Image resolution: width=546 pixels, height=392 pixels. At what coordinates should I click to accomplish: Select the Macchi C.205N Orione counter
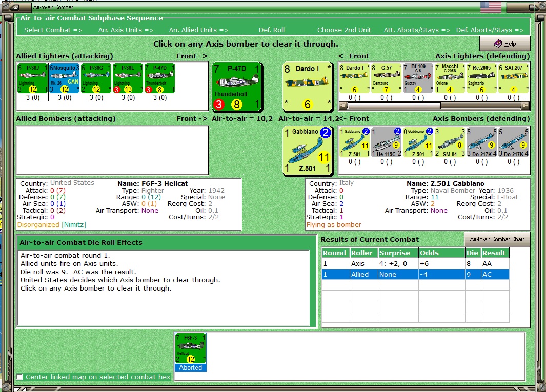pyautogui.click(x=450, y=78)
